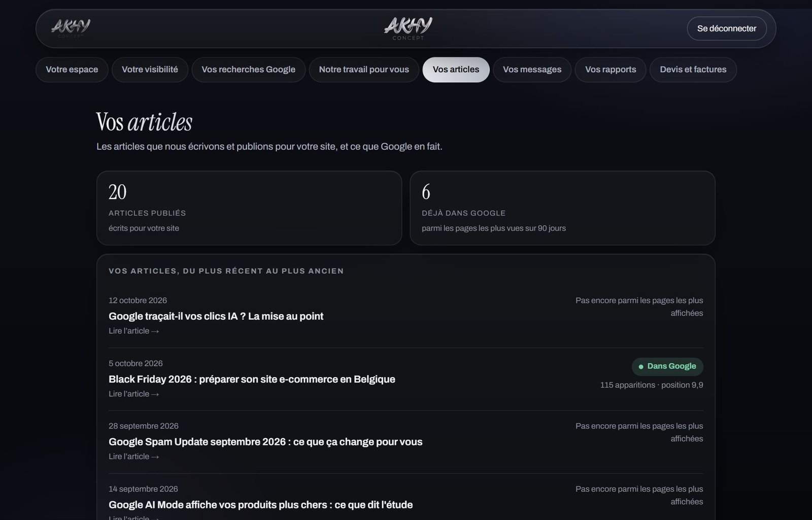Click the 5 octobre 2026 date

(136, 363)
